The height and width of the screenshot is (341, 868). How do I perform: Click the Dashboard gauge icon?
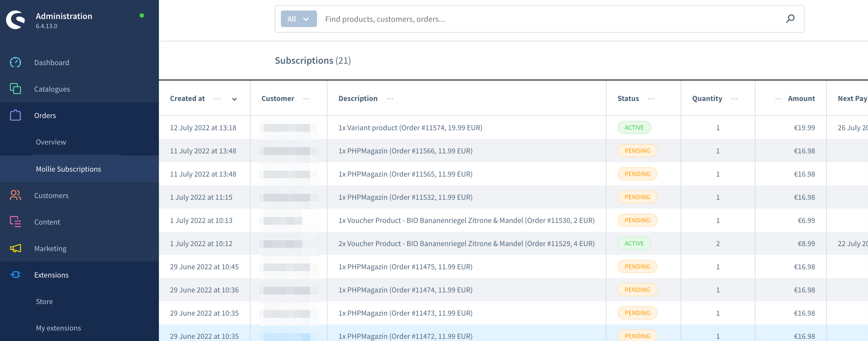(x=15, y=62)
